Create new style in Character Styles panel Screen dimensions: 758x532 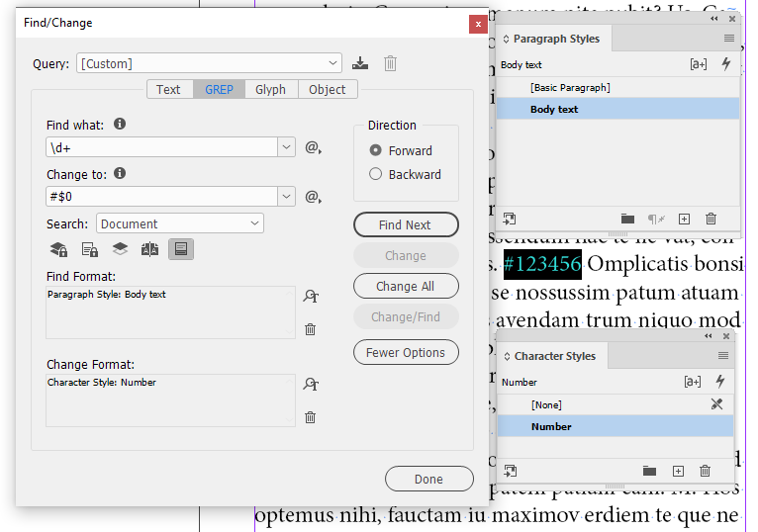point(679,471)
